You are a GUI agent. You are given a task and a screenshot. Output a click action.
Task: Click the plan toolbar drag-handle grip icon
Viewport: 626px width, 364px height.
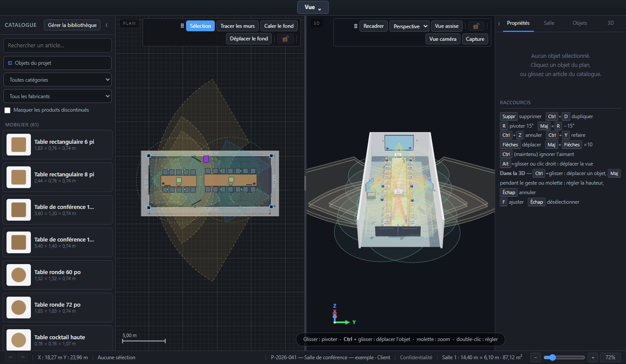(x=182, y=26)
